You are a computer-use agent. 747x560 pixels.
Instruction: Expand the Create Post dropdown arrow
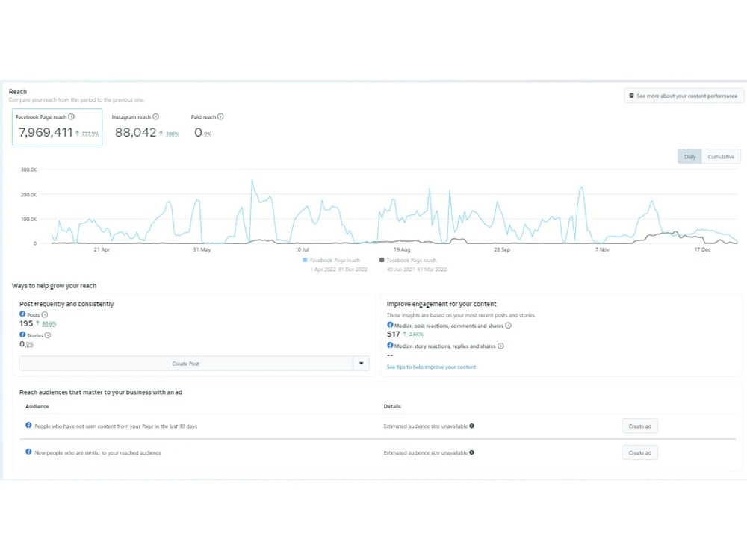(x=362, y=364)
